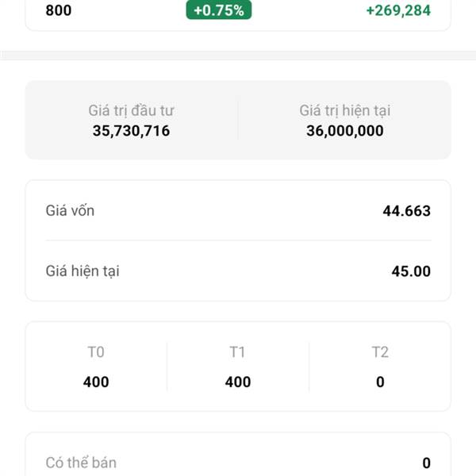Tap the 45.00 current price value
476x476 pixels.
[x=411, y=271]
